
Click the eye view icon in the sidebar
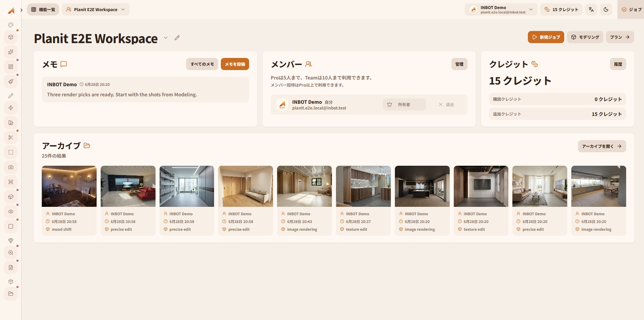click(x=11, y=212)
